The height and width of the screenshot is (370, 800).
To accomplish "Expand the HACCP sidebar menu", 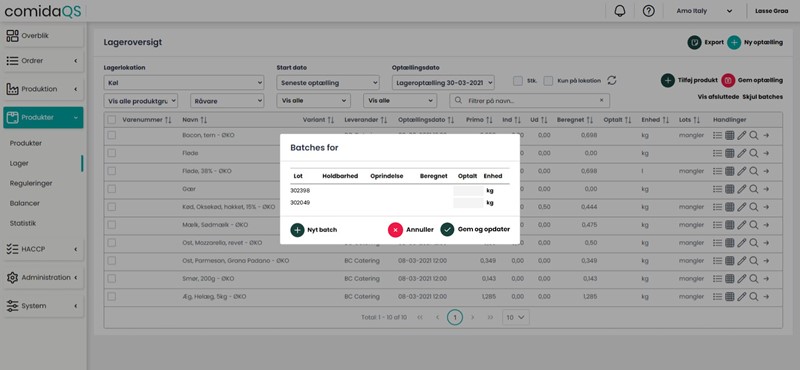I will 43,249.
